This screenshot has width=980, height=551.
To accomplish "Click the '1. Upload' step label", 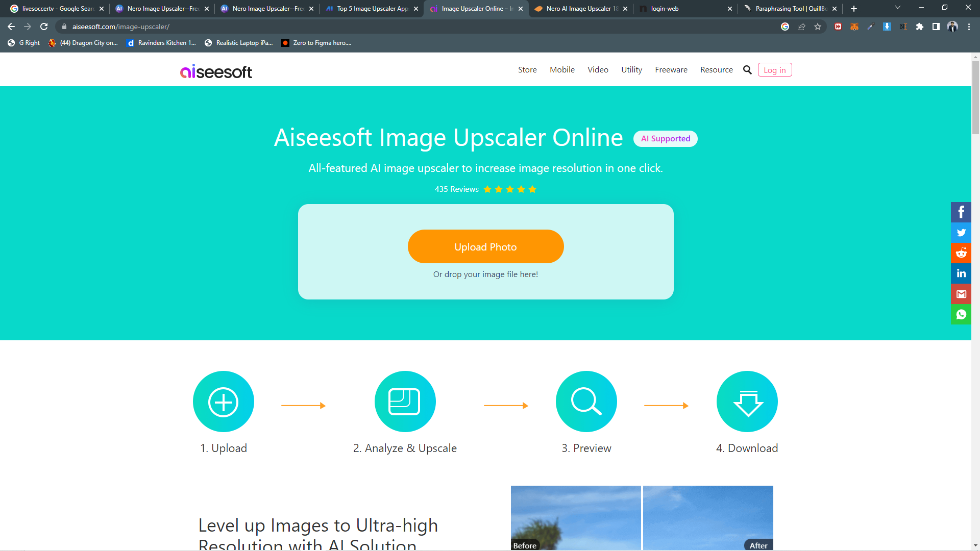I will 224,448.
